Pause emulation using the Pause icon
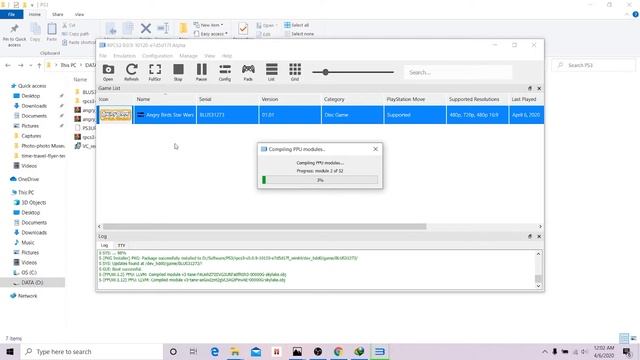640x360 pixels. tap(201, 72)
